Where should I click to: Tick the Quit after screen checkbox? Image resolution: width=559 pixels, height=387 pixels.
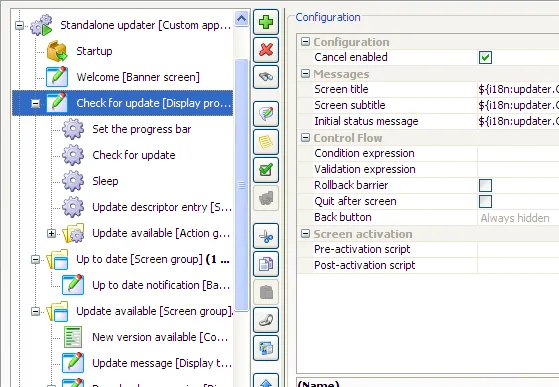click(x=485, y=201)
